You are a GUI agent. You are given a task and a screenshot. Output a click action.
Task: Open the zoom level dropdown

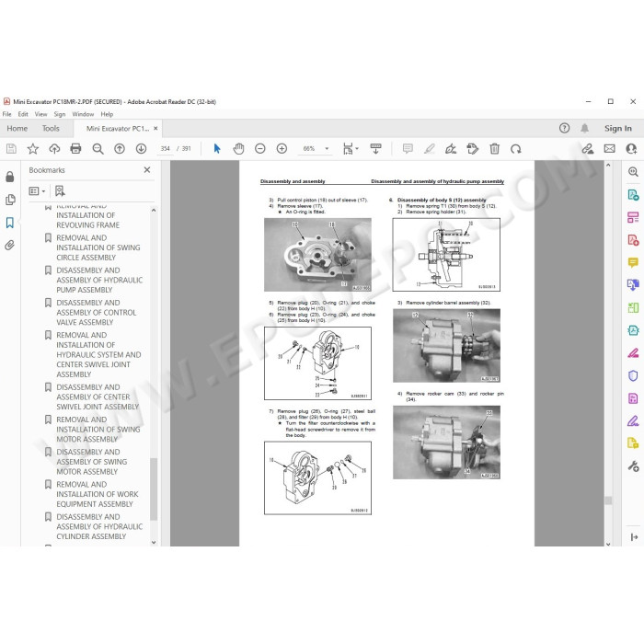tap(328, 149)
